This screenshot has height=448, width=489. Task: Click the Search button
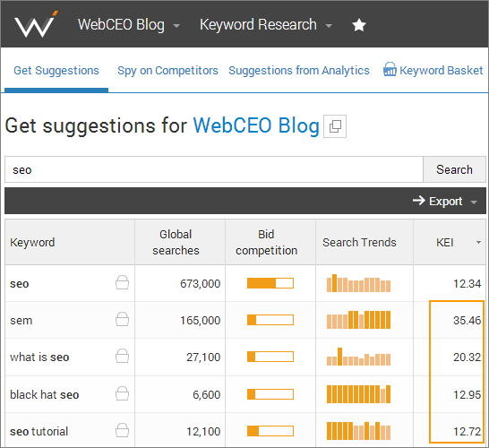(x=454, y=169)
